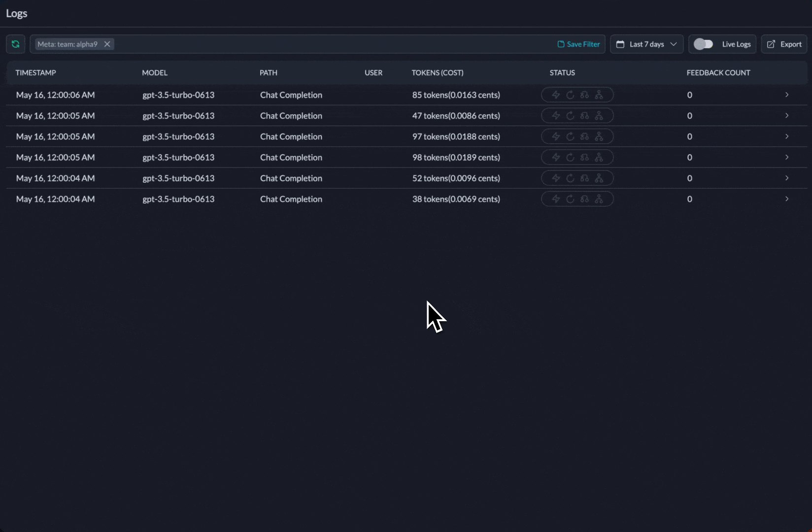
Task: Click lightning cache icon in 97 tokens row
Action: [556, 136]
